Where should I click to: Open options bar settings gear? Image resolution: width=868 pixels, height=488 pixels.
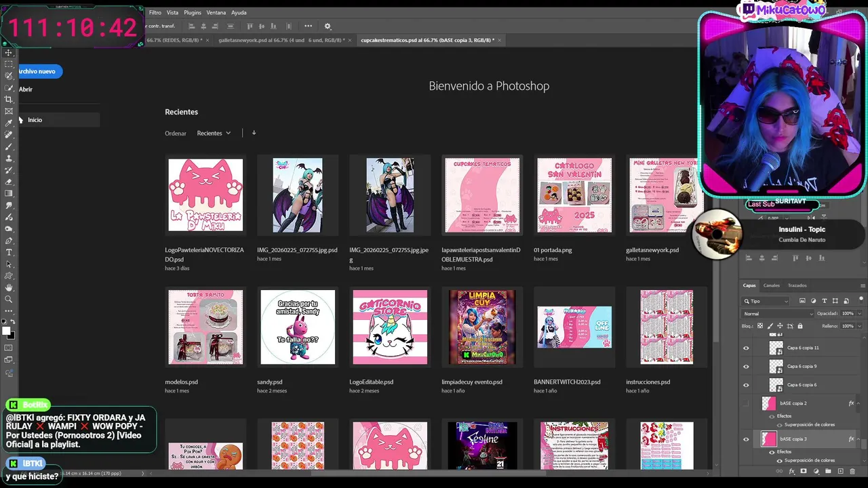click(x=328, y=26)
